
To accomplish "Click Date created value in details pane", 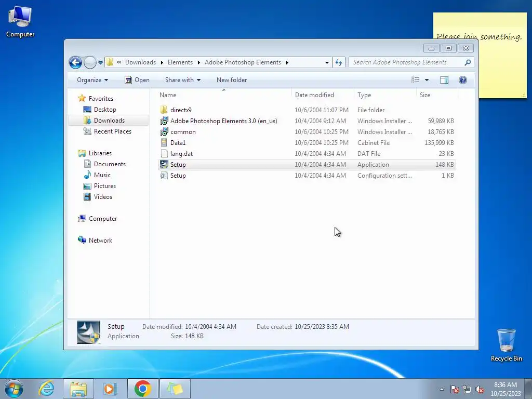I will coord(322,327).
